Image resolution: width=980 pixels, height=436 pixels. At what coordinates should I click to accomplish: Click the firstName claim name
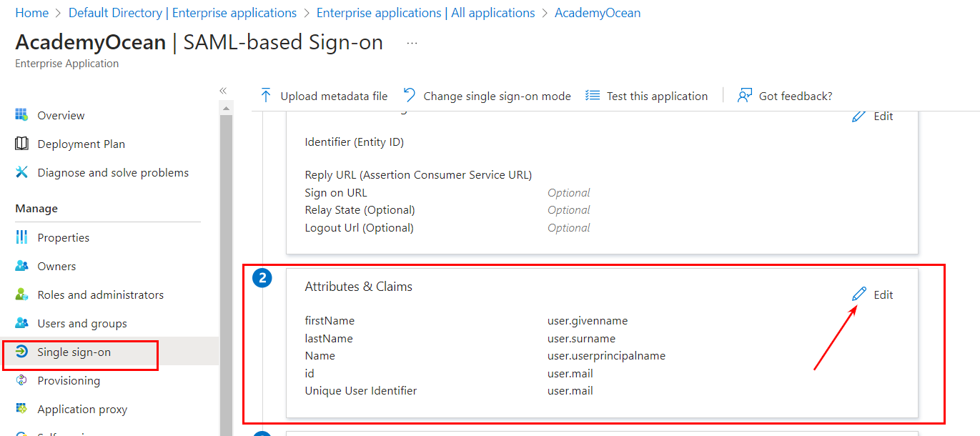(x=330, y=321)
